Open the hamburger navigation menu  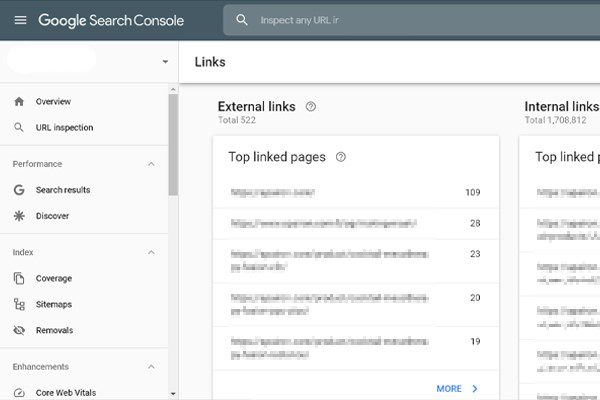pos(20,20)
